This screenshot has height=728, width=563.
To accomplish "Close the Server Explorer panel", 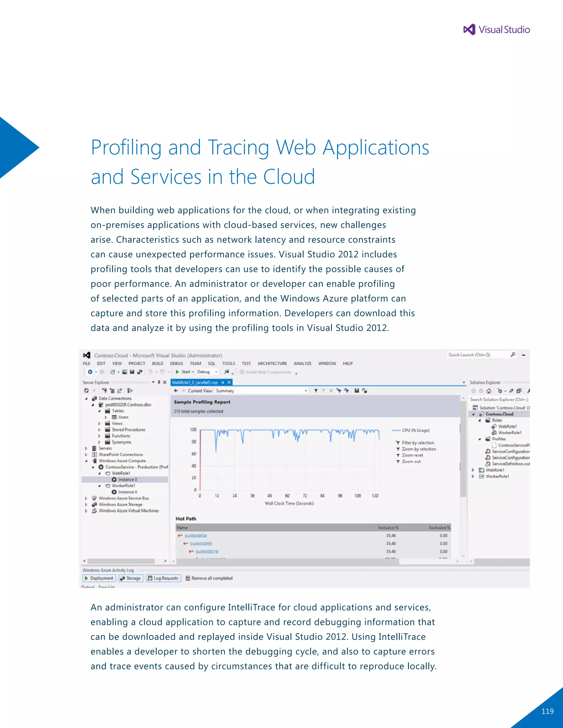I will click(164, 382).
